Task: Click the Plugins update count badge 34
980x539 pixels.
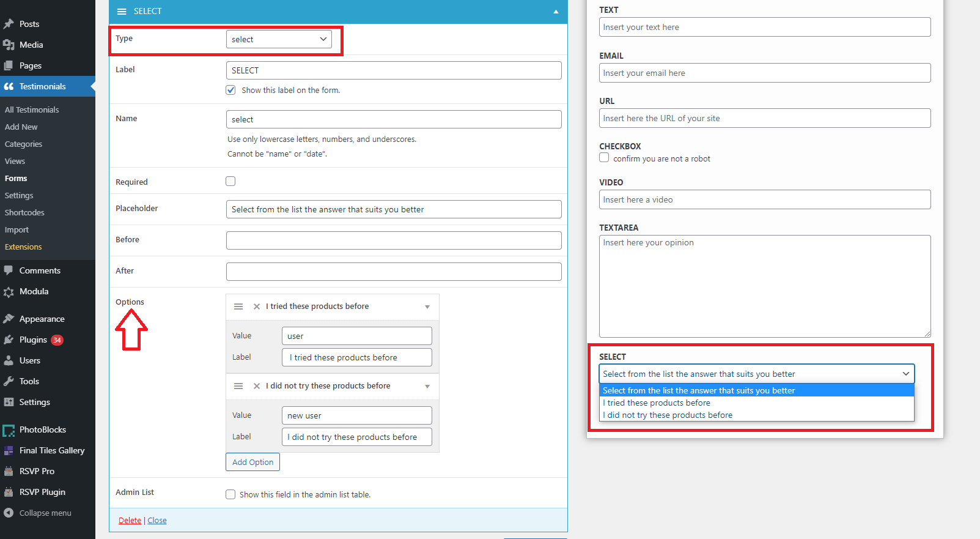Action: [57, 340]
